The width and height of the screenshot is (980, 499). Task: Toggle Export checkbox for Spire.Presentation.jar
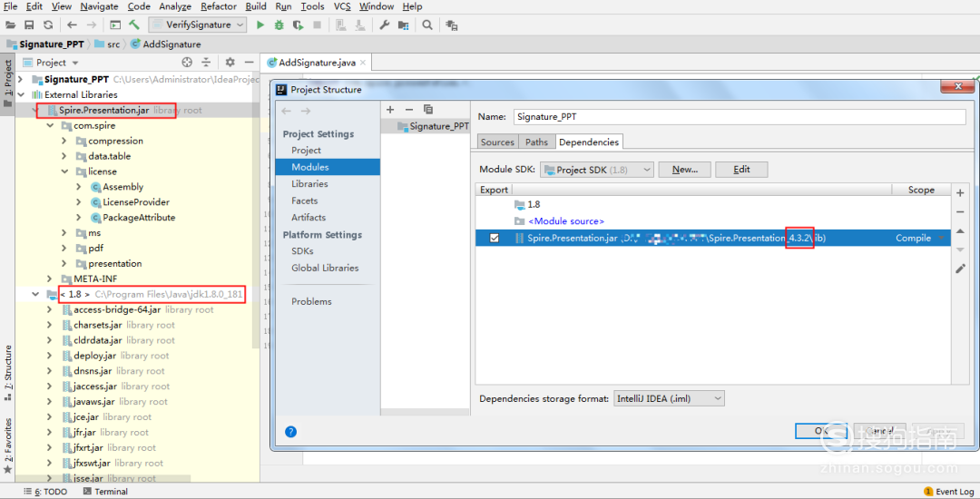pos(495,238)
